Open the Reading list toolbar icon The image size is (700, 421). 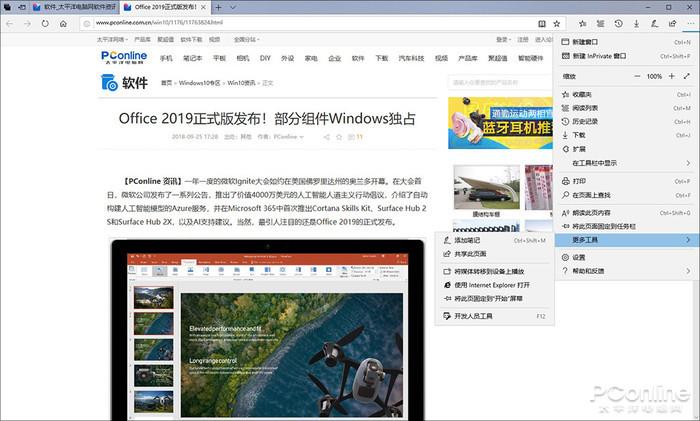coord(600,24)
